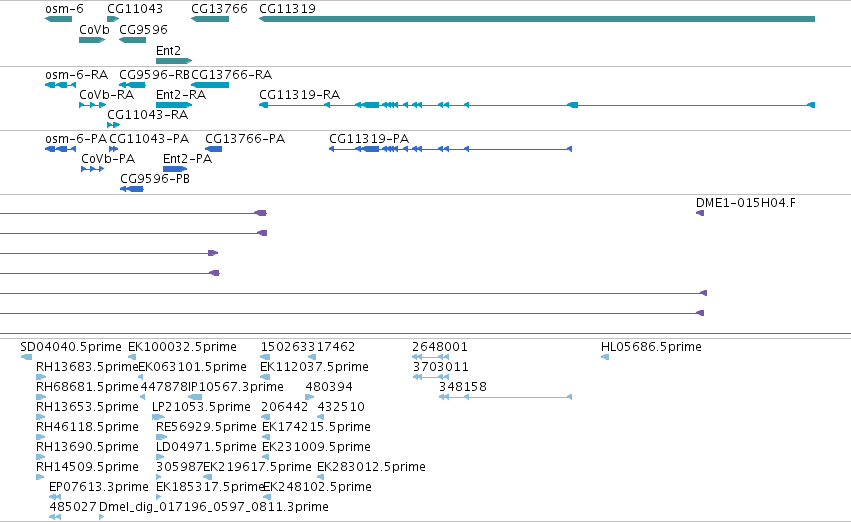Select the 3703011 alignment feature
The height and width of the screenshot is (522, 851).
pos(430,377)
